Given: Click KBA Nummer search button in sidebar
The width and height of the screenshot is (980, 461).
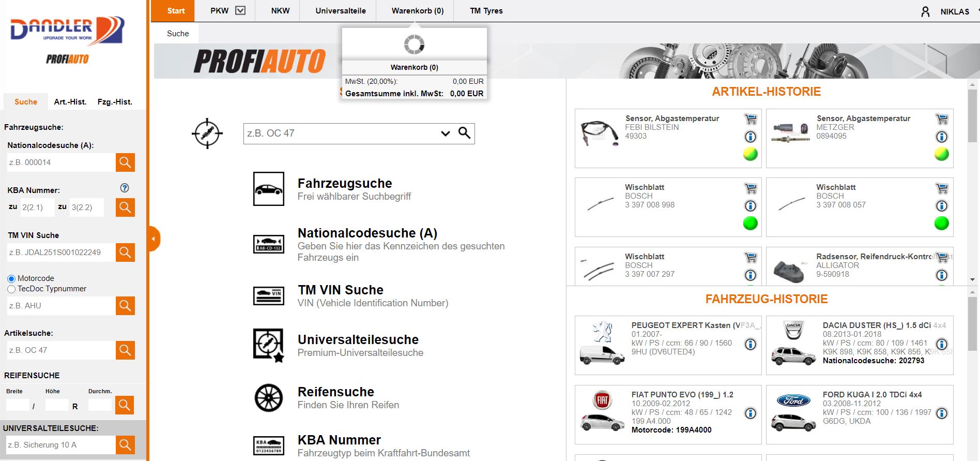Looking at the screenshot, I should tap(125, 207).
